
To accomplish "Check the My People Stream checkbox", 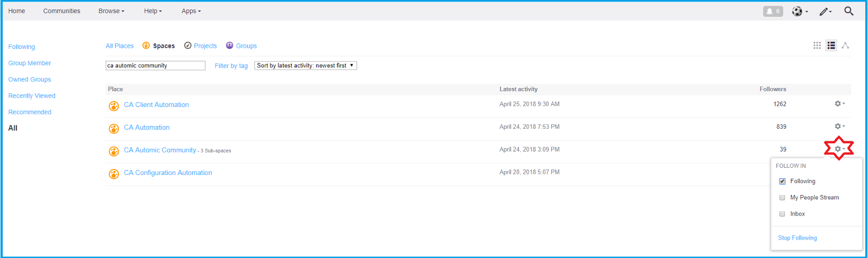I will click(782, 198).
